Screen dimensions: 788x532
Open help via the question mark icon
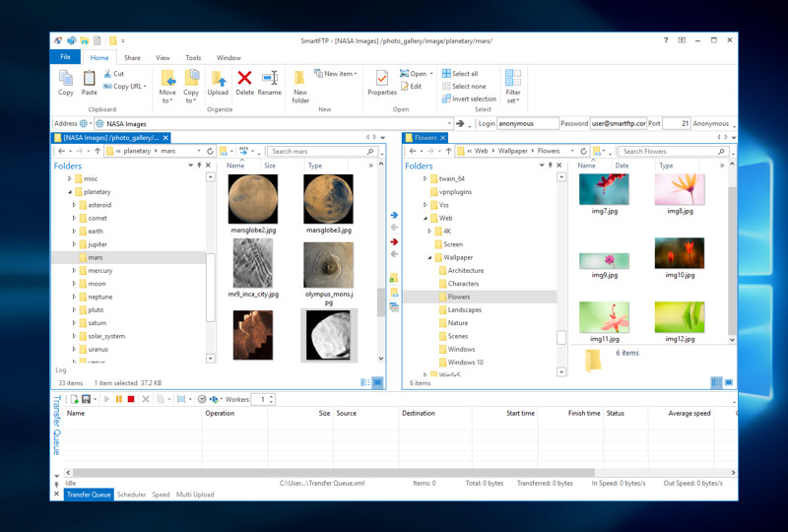coord(666,40)
